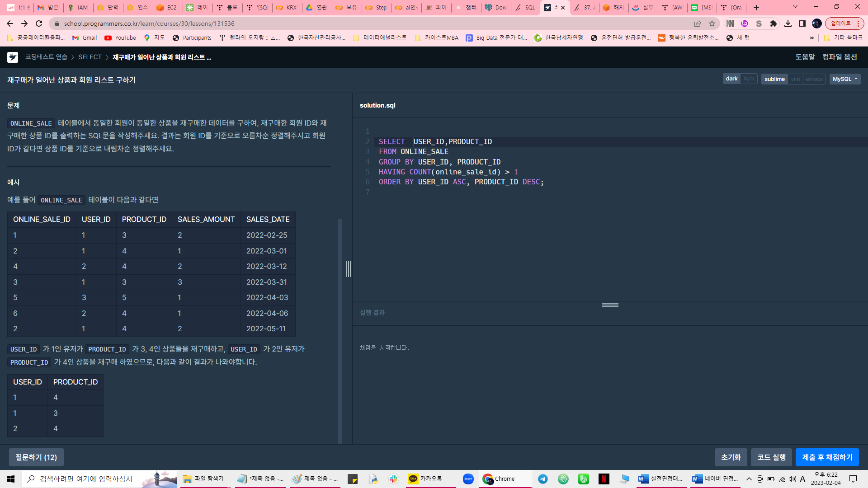Click the Chrome downloads icon

coord(788,23)
